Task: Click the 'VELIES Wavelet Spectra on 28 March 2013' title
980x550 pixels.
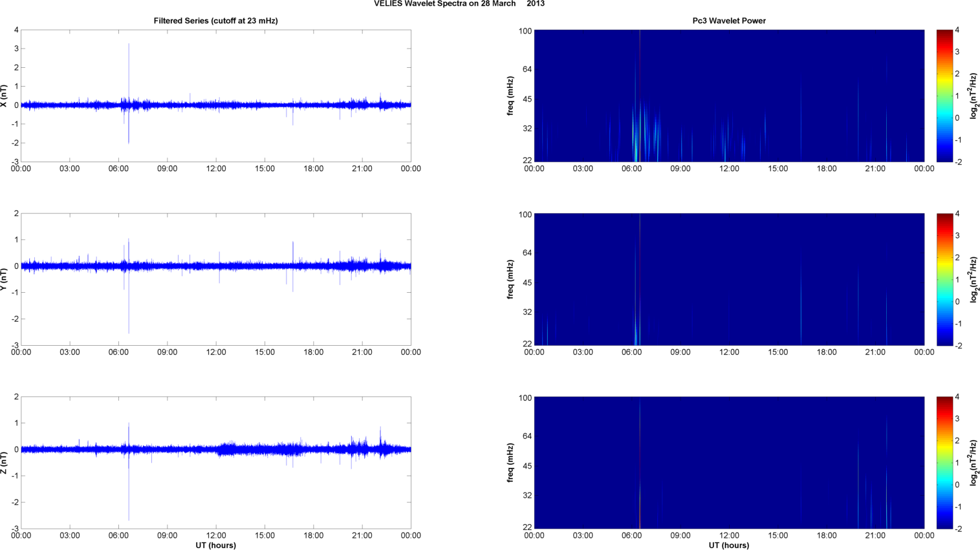Action: coord(459,4)
